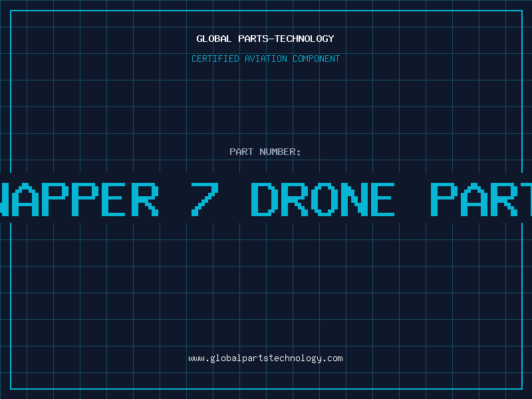The image size is (532, 399).
Task: Select the letter D in DRONE
Action: (265, 199)
